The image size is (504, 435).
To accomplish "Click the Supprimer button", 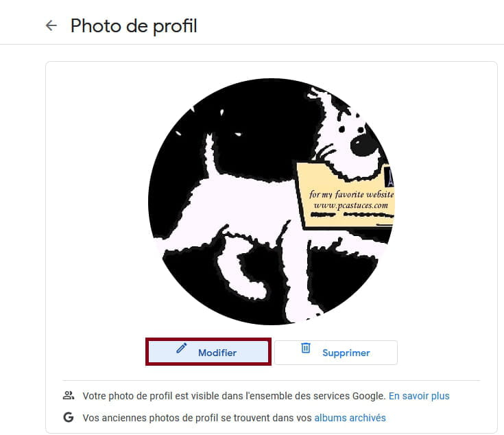I will coord(336,353).
